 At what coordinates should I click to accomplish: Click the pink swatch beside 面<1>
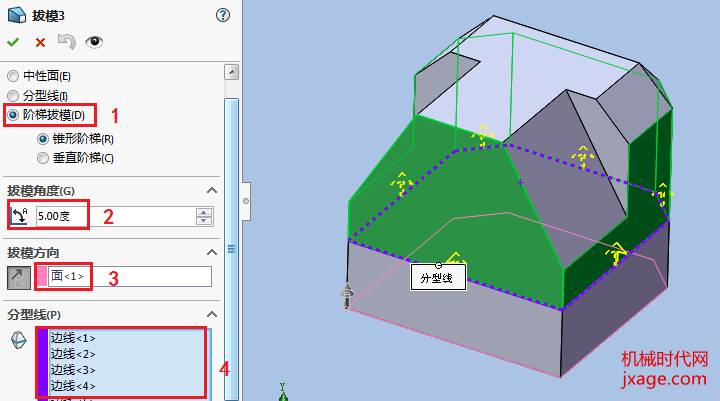tap(42, 277)
